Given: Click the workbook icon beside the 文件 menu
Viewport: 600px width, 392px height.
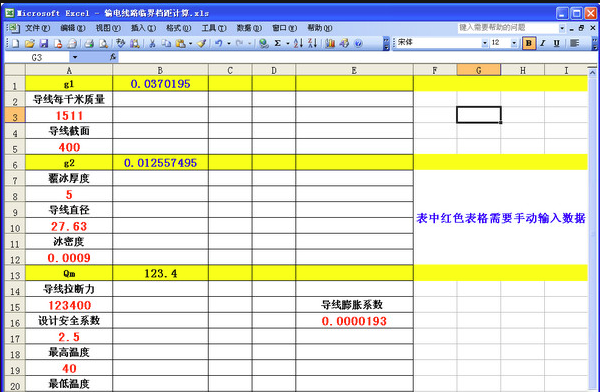Looking at the screenshot, I should pyautogui.click(x=14, y=28).
